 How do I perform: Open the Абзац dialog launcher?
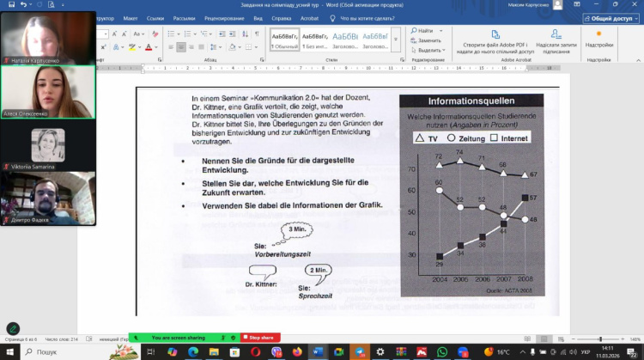tap(262, 60)
